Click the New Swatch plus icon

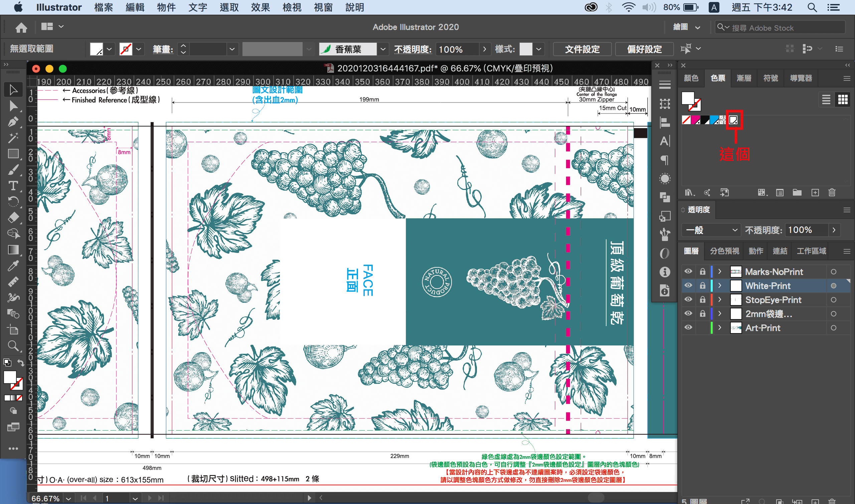tap(815, 193)
